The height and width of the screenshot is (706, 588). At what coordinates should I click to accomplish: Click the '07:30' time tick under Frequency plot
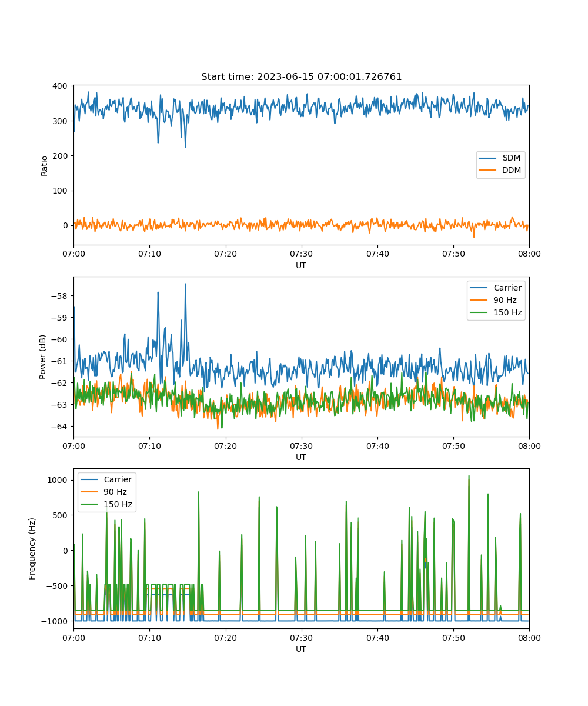tap(301, 637)
